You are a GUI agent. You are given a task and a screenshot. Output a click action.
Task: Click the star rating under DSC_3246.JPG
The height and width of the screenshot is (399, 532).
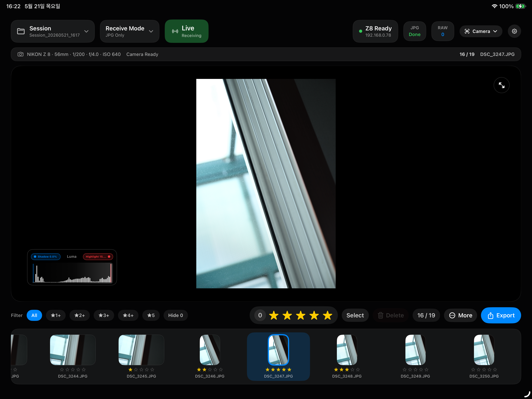(210, 370)
